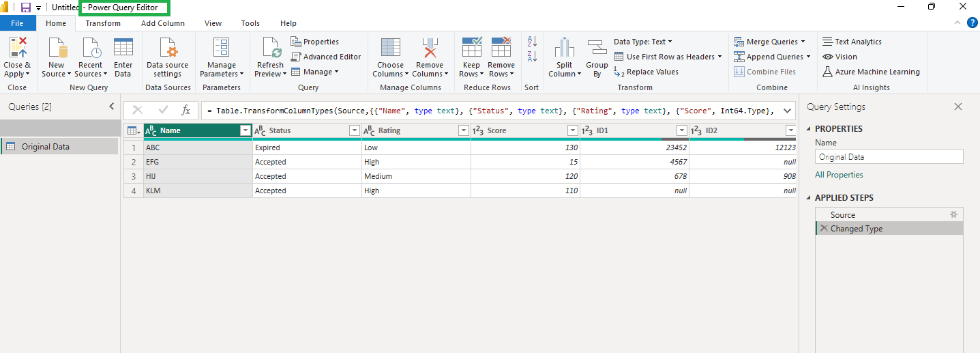The width and height of the screenshot is (980, 353).
Task: Sort the column descending
Action: 532,56
